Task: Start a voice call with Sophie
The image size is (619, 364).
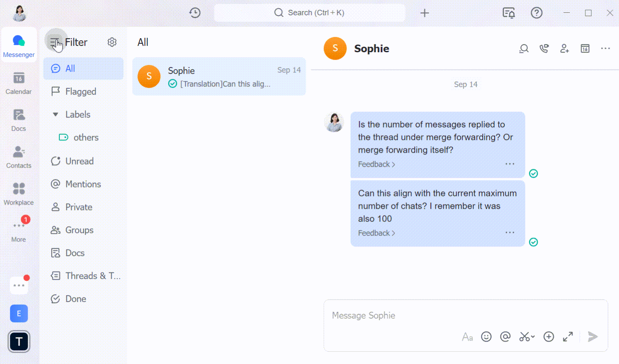Action: 544,48
